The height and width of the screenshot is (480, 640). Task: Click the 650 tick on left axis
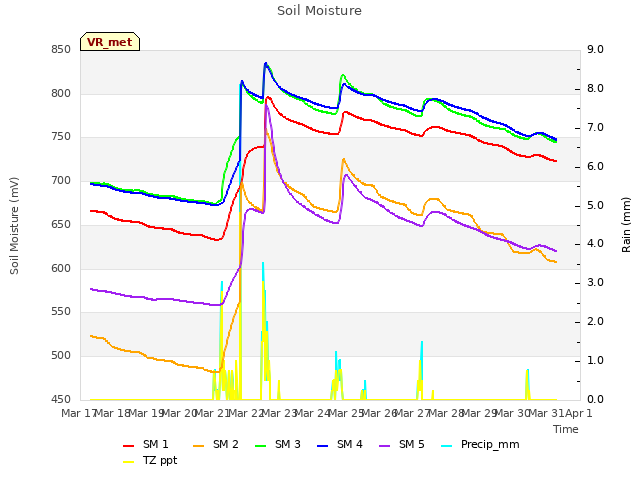(x=61, y=224)
